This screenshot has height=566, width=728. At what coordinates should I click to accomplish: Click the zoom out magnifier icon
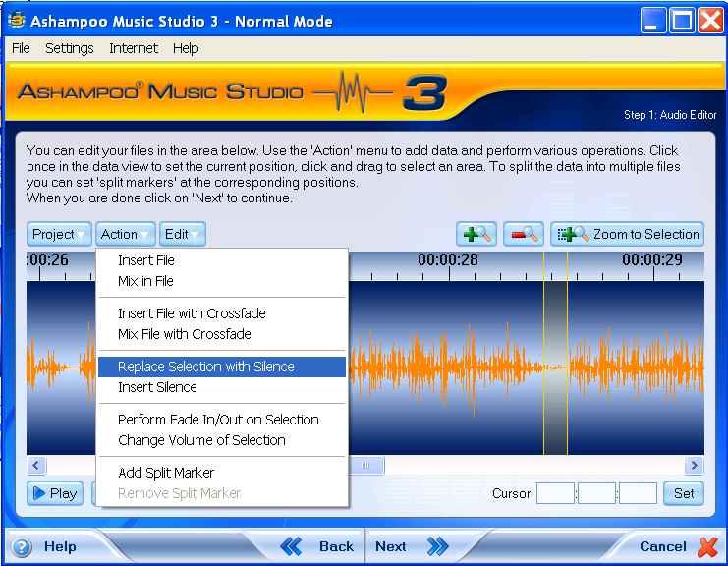pos(523,234)
